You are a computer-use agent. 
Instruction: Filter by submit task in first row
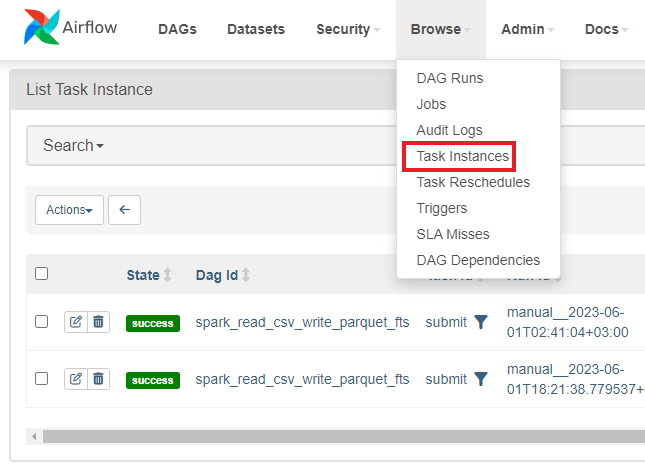pyautogui.click(x=480, y=322)
